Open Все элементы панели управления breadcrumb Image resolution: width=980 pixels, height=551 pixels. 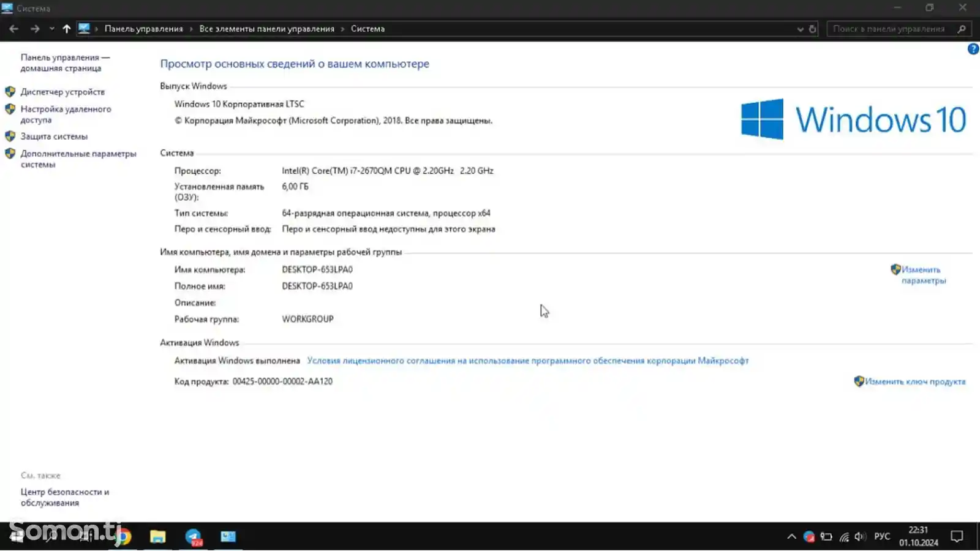[266, 29]
